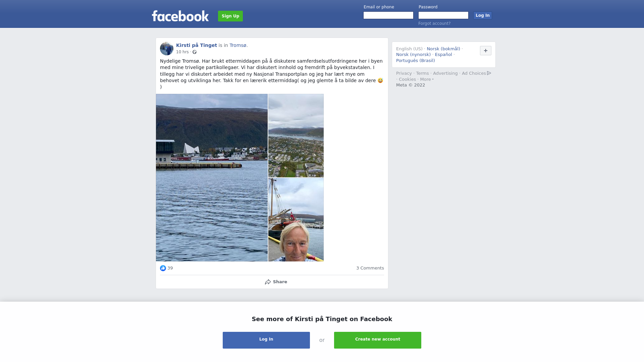Click the Facebook logo
This screenshot has height=362, width=644.
coord(180,16)
